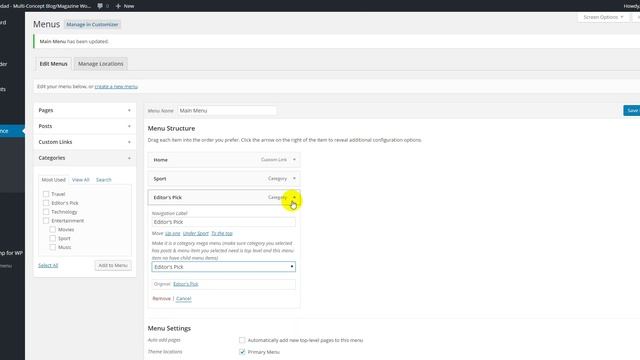Click the Under Sport move link
Viewport: 640px width, 360px height.
coord(196,233)
